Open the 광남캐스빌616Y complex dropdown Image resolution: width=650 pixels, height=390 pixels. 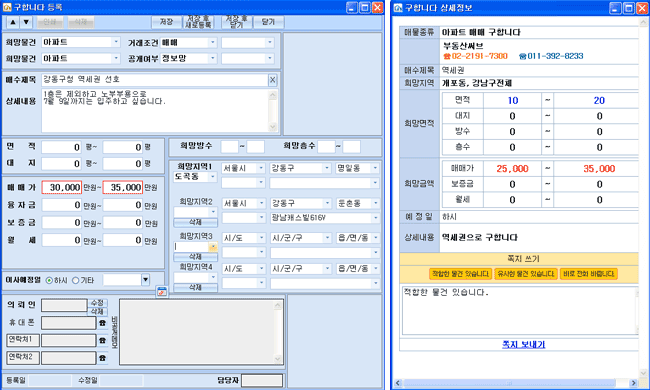coord(376,218)
